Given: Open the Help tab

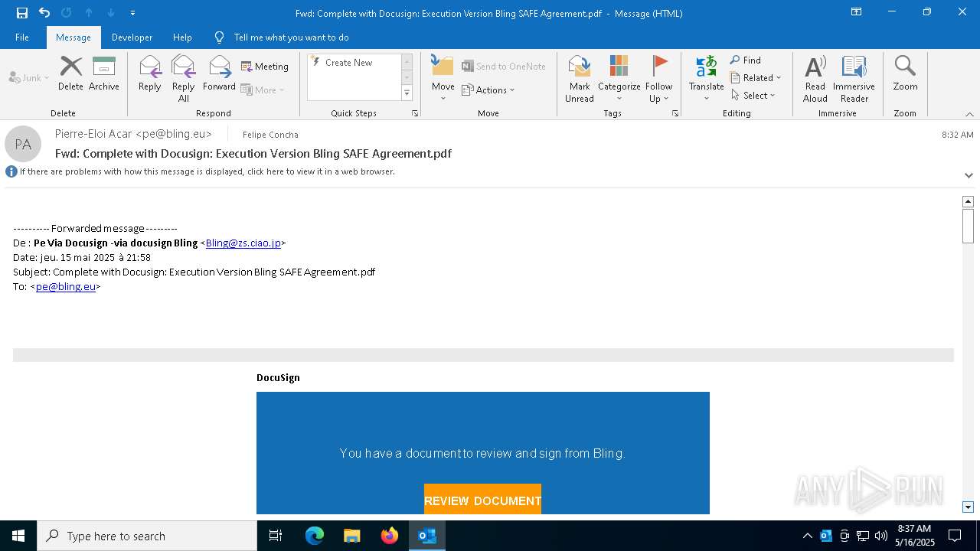Looking at the screenshot, I should [182, 37].
